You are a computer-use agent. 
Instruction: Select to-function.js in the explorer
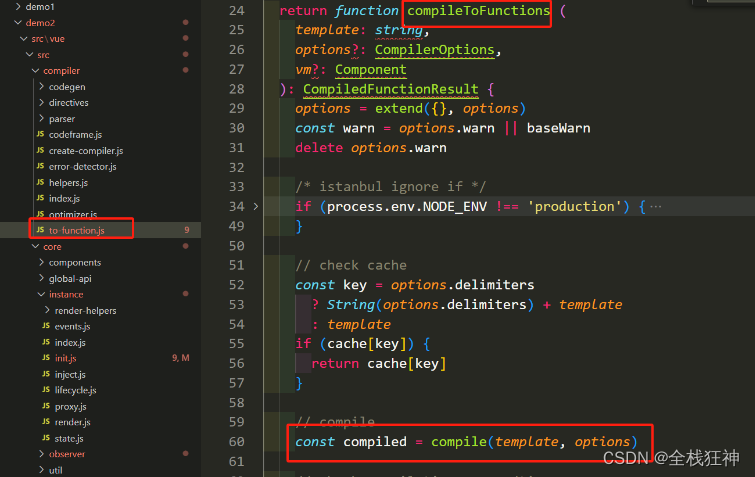[77, 231]
